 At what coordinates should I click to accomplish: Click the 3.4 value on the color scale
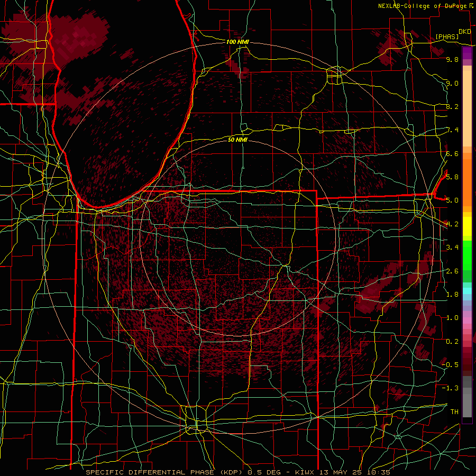[x=452, y=248]
